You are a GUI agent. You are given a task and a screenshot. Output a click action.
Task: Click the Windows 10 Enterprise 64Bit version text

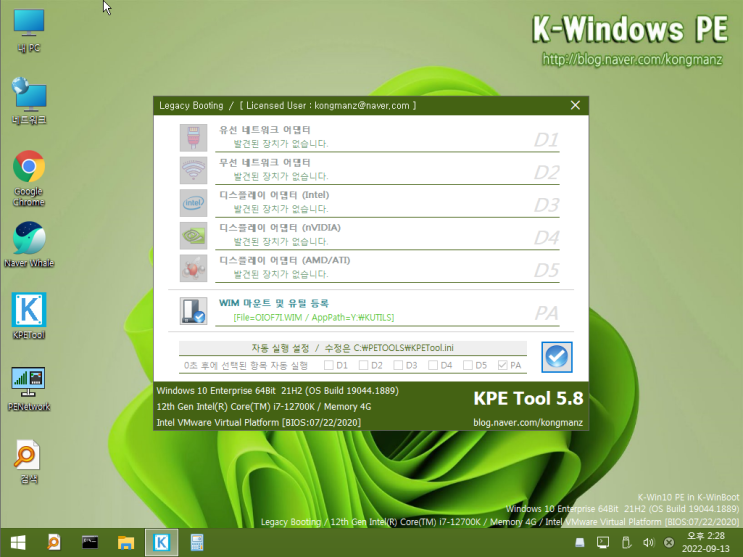(277, 391)
